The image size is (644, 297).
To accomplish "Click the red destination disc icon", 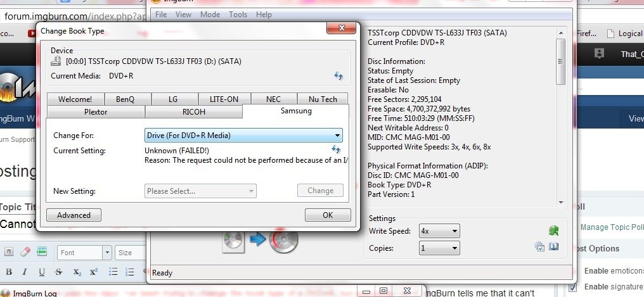I will 283,240.
